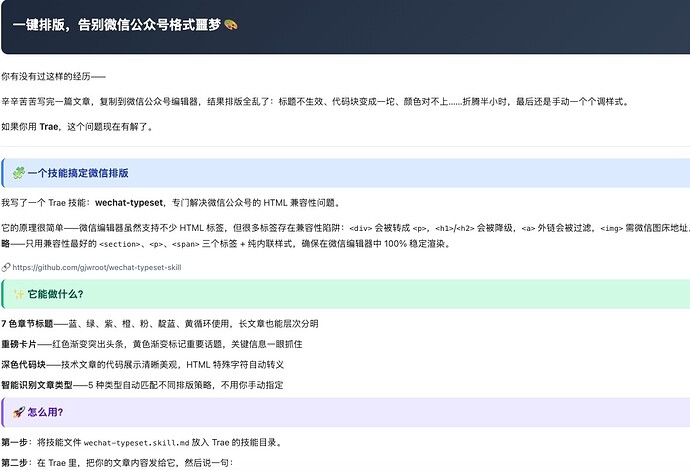690x470 pixels.
Task: Click the bold label '第一步'
Action: [14, 442]
